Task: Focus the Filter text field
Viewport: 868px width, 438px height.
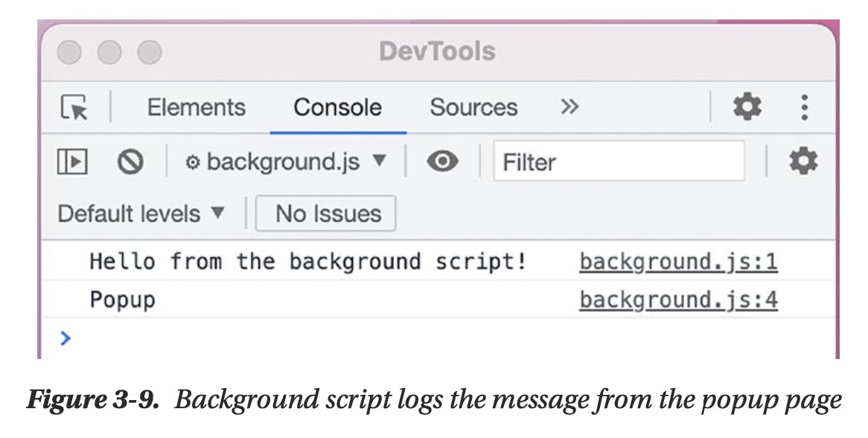Action: pyautogui.click(x=618, y=162)
